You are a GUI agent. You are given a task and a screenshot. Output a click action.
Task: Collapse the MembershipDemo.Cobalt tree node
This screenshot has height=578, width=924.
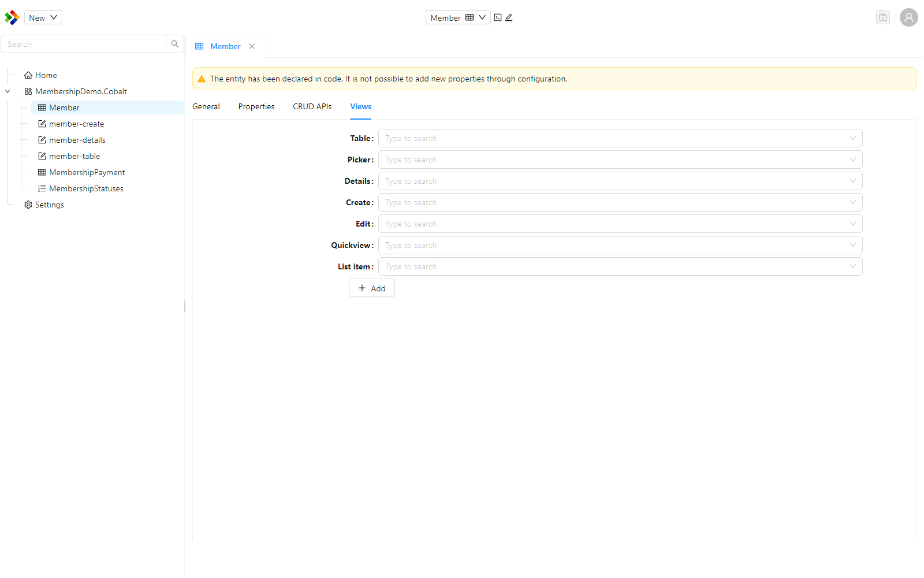pyautogui.click(x=8, y=91)
